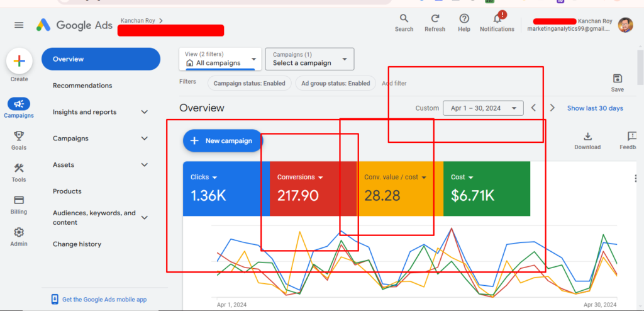Click the Apr 1, 2024 axis label

click(x=231, y=305)
